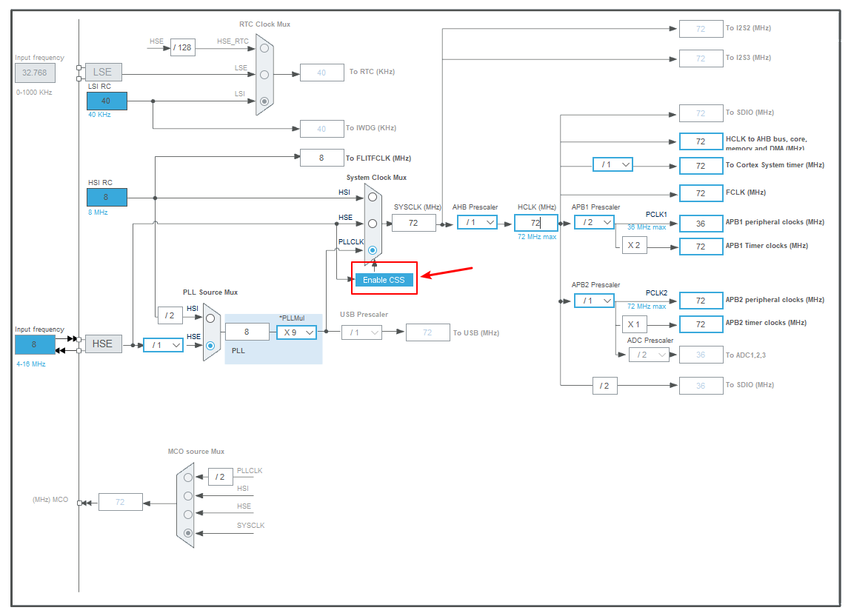Screen dimensions: 851x616
Task: Open the APB1 Prescaler dropdown
Action: (593, 221)
